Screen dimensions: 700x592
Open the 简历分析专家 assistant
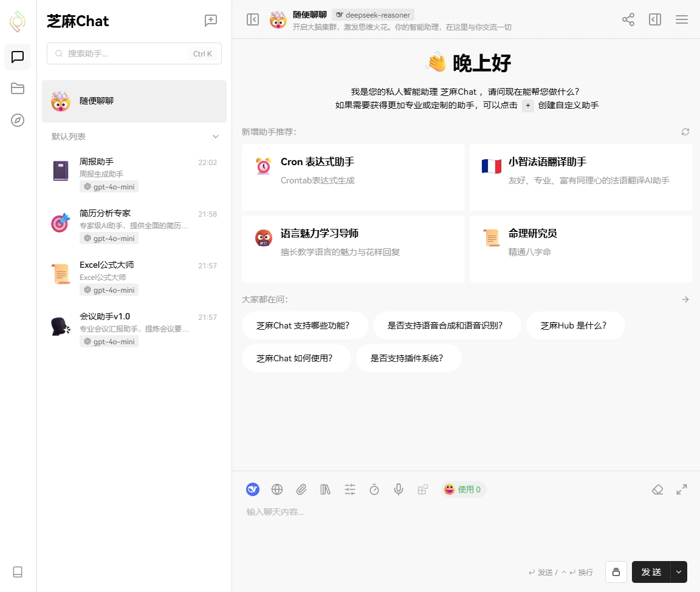[x=134, y=226]
